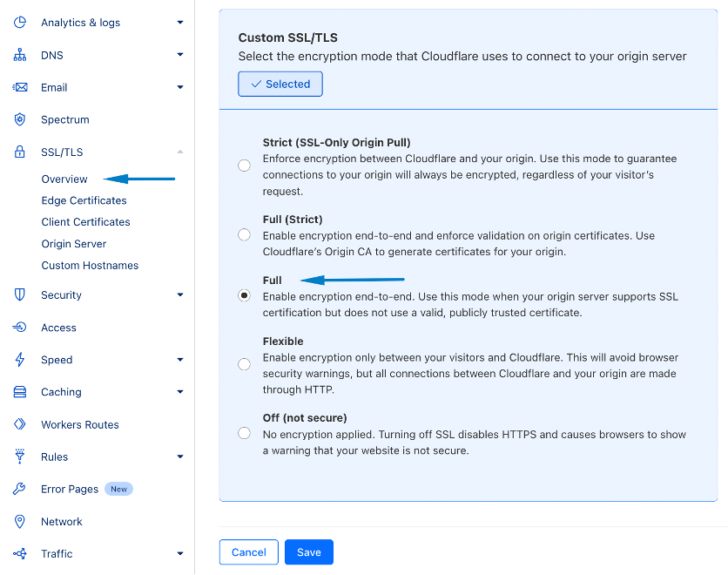Enable the Flexible encryption option
728x575 pixels.
point(244,363)
